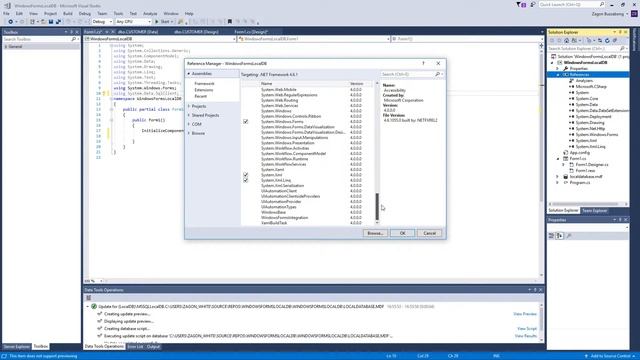Click user account avatar icon
Viewport: 640px width, 360px height.
pyautogui.click(x=634, y=13)
